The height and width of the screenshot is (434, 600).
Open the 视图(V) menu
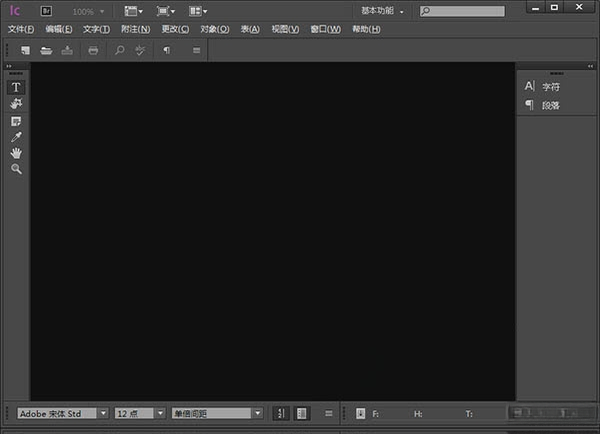pos(285,29)
